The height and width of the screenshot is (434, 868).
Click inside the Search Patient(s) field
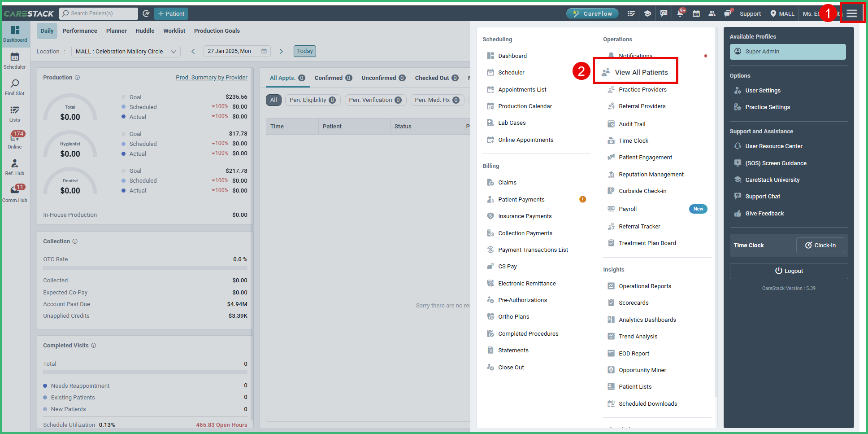(x=98, y=13)
